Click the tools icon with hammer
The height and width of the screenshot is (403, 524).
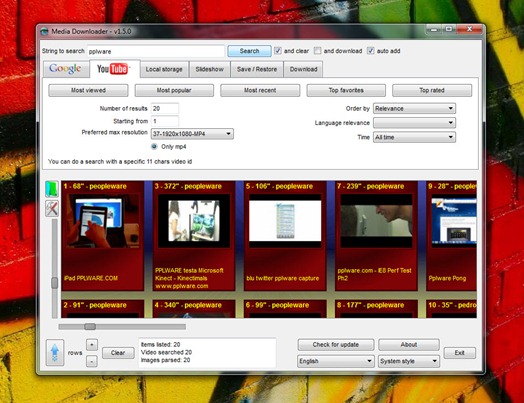pyautogui.click(x=52, y=209)
